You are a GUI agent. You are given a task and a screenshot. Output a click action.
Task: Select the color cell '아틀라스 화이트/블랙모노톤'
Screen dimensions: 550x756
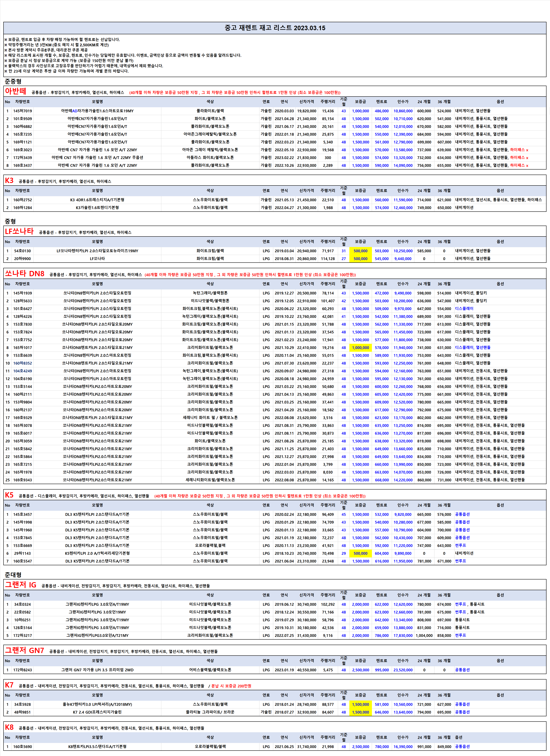tap(210, 158)
